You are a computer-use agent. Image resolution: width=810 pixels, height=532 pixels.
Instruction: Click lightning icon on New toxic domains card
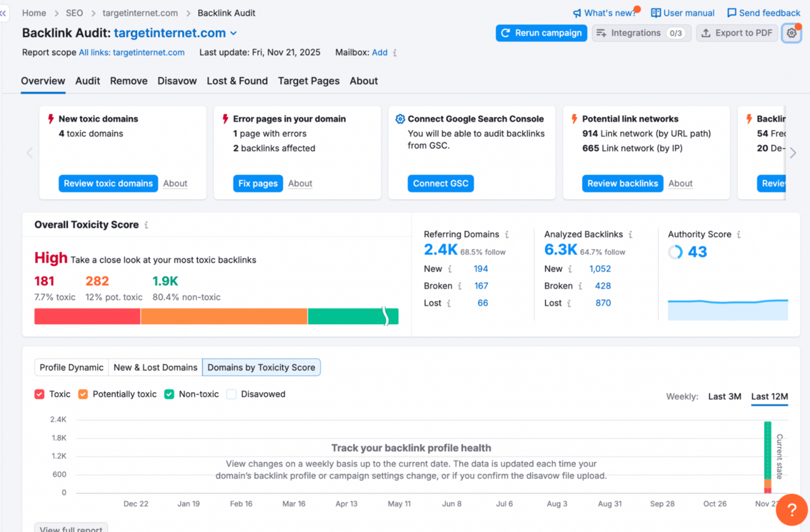click(51, 119)
